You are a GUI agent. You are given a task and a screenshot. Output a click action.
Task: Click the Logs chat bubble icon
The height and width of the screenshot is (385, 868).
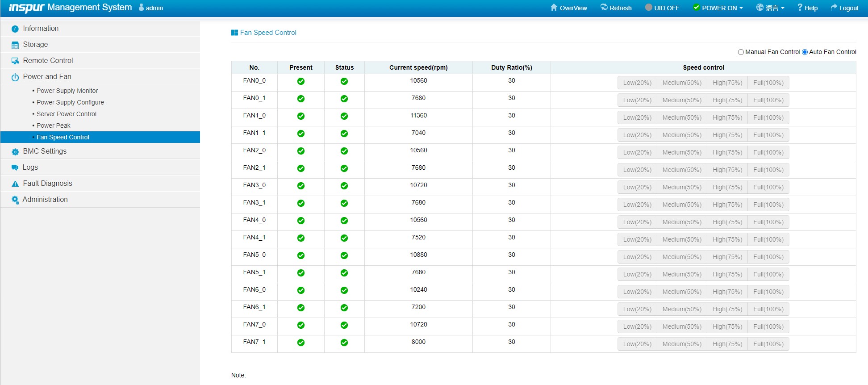click(x=15, y=167)
